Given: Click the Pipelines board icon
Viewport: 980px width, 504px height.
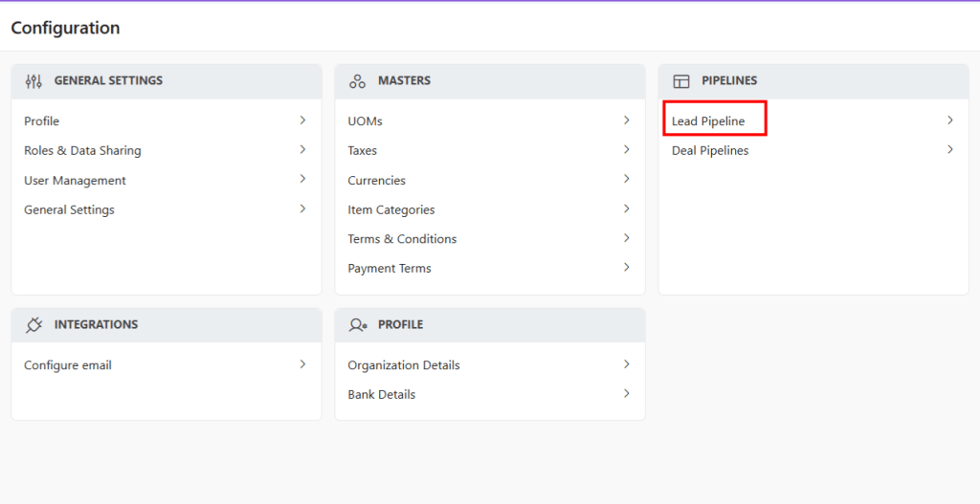Looking at the screenshot, I should click(x=681, y=81).
